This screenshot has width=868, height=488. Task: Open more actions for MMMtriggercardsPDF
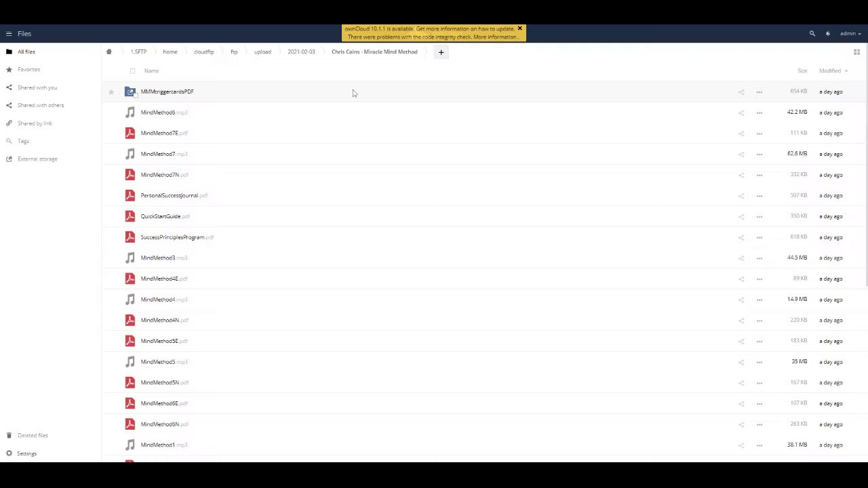coord(759,91)
